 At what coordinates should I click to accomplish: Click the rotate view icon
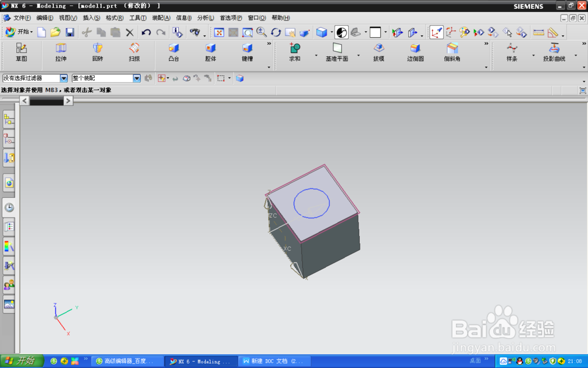(276, 32)
